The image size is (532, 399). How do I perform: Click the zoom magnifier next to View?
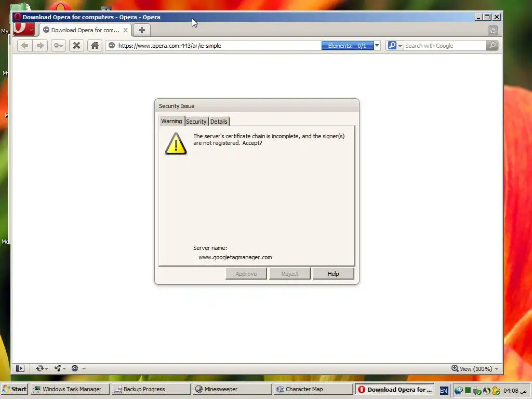(x=455, y=368)
